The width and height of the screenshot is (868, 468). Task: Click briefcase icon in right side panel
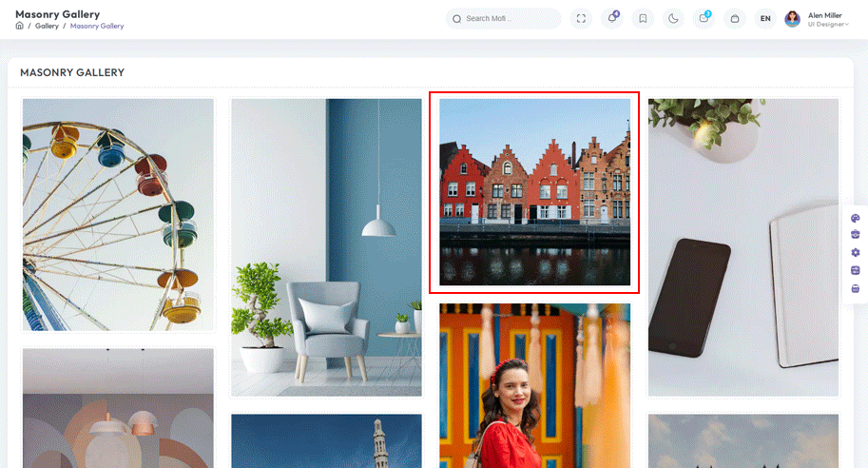pos(856,235)
